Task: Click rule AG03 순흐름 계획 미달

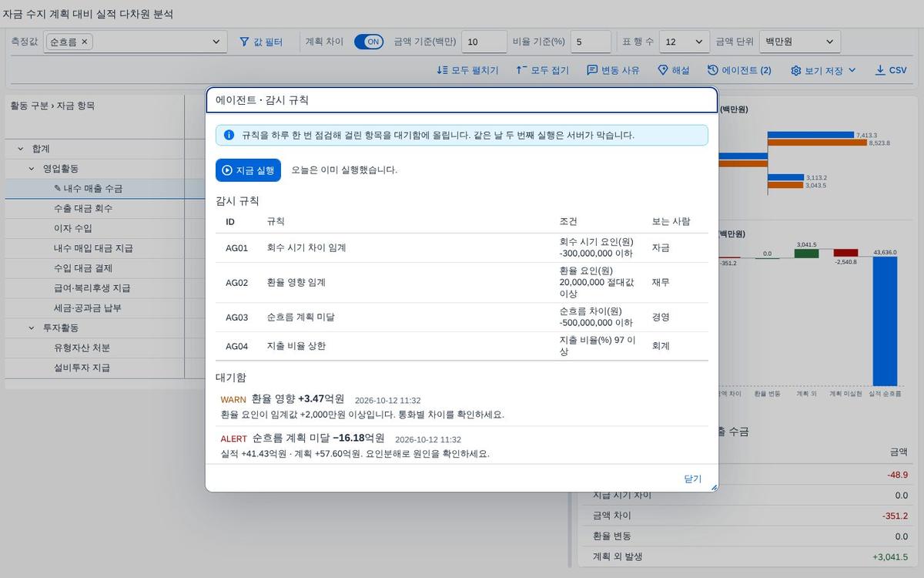Action: click(462, 318)
